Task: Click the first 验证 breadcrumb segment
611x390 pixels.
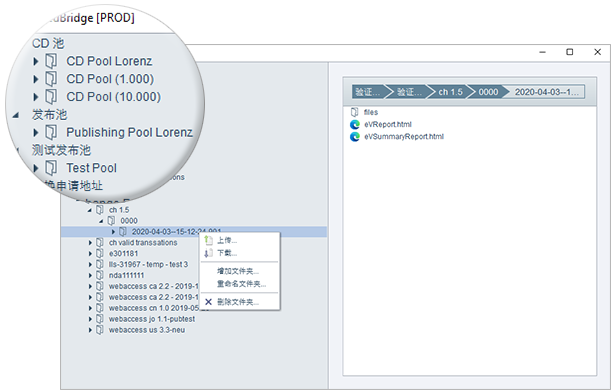Action: coord(368,92)
